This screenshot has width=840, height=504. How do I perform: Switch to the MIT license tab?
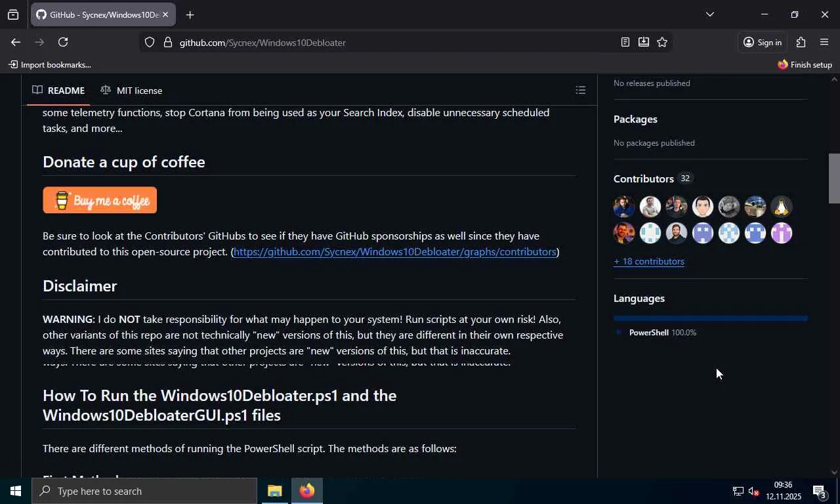tap(131, 90)
